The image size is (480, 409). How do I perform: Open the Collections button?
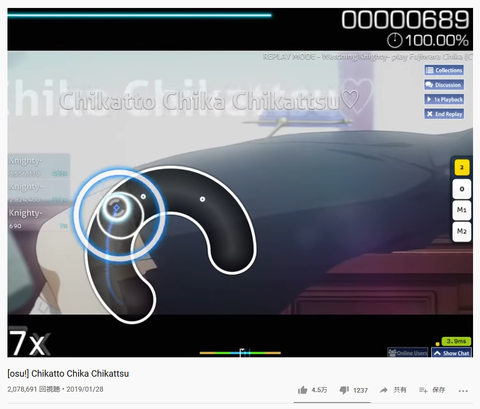[x=444, y=70]
